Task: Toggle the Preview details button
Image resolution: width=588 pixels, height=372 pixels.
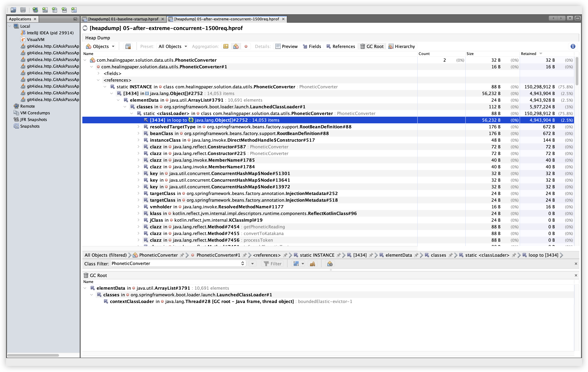Action: pos(286,46)
